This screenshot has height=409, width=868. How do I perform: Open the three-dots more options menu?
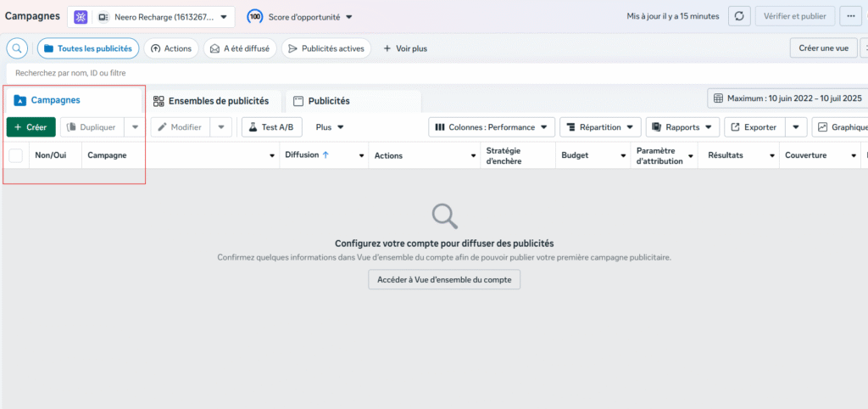(849, 16)
